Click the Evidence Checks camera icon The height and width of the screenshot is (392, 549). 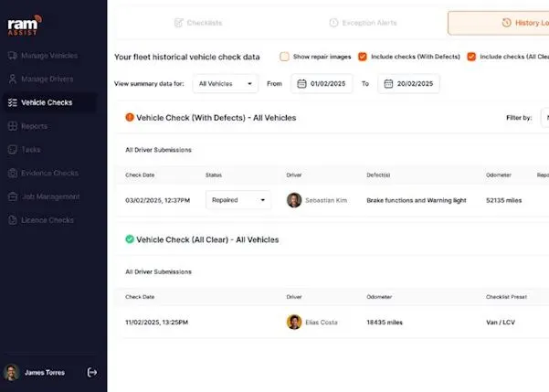[13, 173]
